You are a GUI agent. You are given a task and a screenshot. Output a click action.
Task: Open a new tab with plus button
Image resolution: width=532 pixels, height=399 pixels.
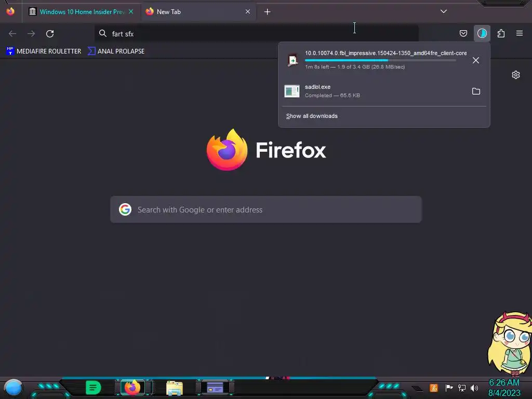(268, 12)
